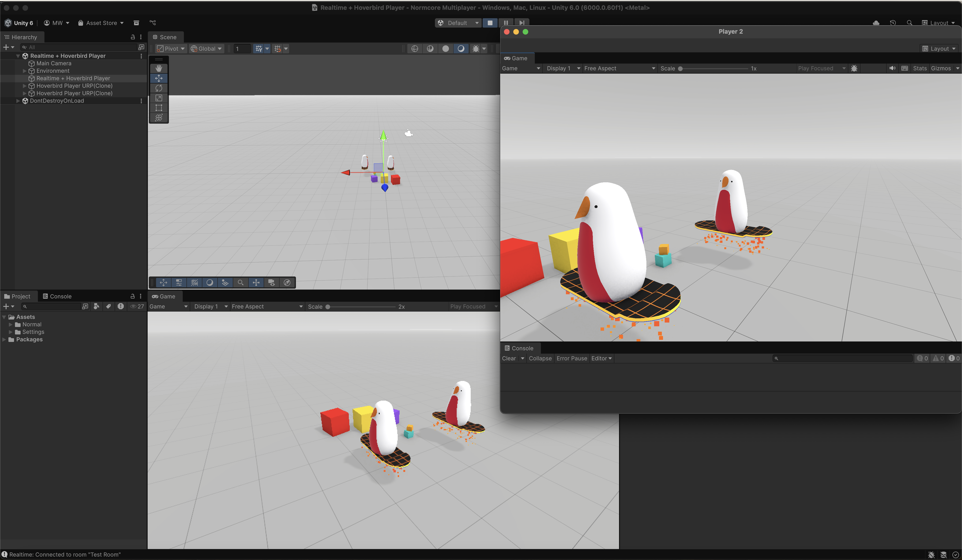
Task: Open Unity version control icon
Action: [x=152, y=22]
